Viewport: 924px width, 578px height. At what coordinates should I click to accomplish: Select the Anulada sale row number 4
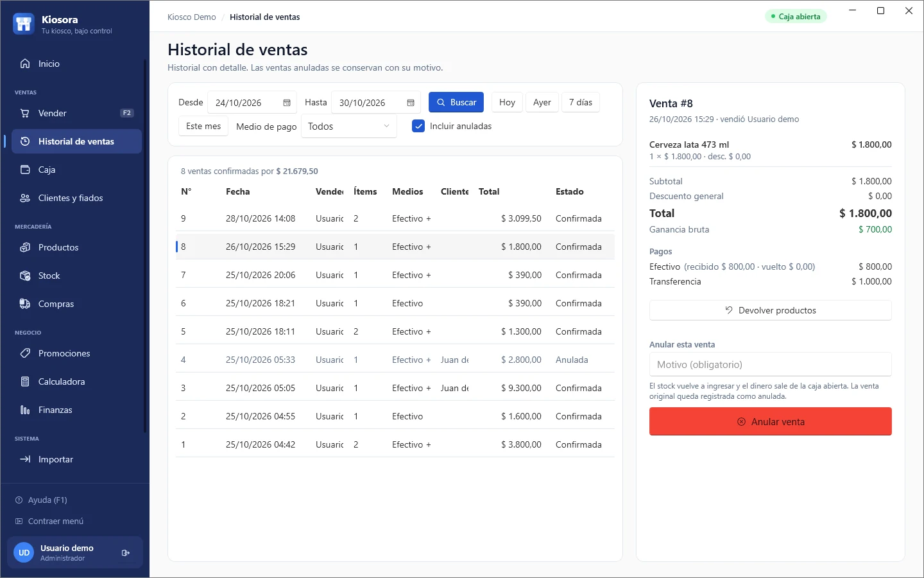[395, 360]
